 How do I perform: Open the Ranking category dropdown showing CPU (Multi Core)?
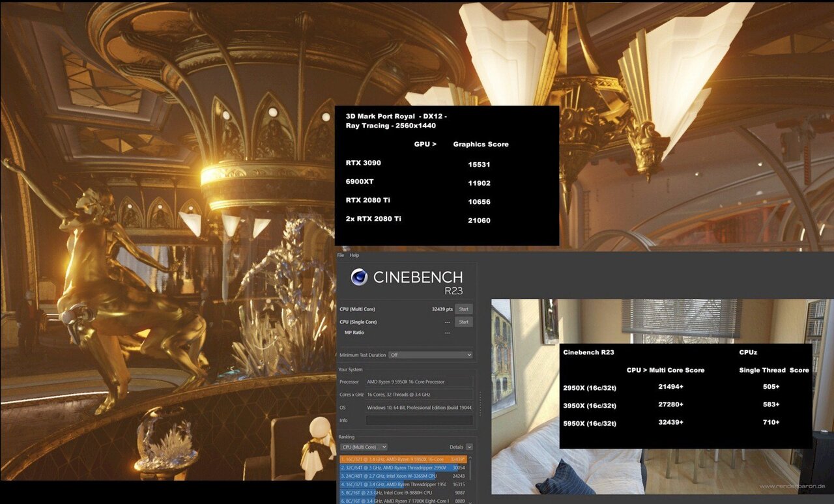(362, 447)
